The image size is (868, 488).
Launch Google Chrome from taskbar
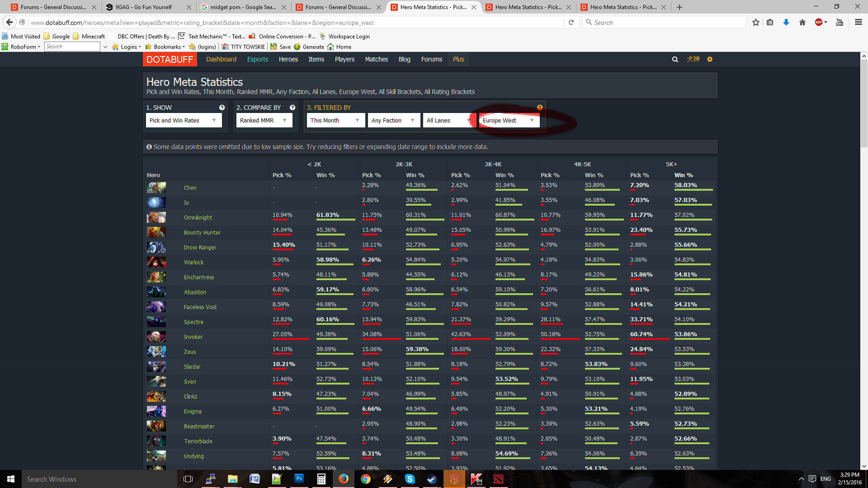point(366,479)
